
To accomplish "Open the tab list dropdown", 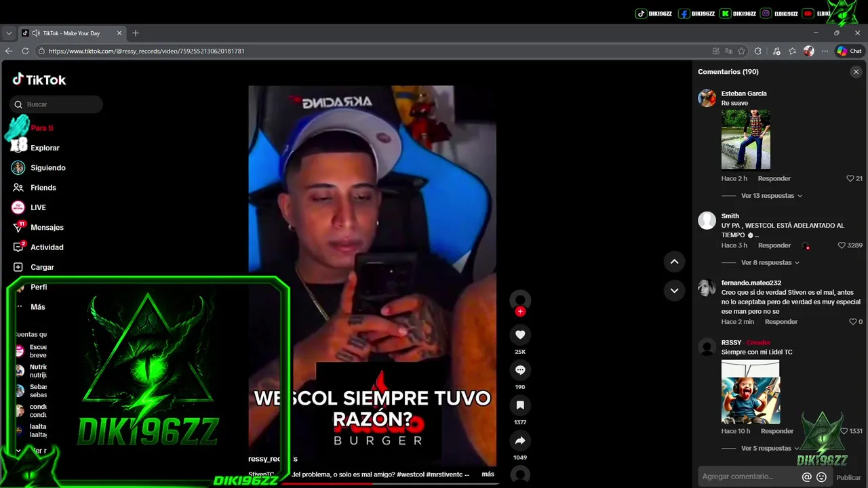I will [x=9, y=33].
